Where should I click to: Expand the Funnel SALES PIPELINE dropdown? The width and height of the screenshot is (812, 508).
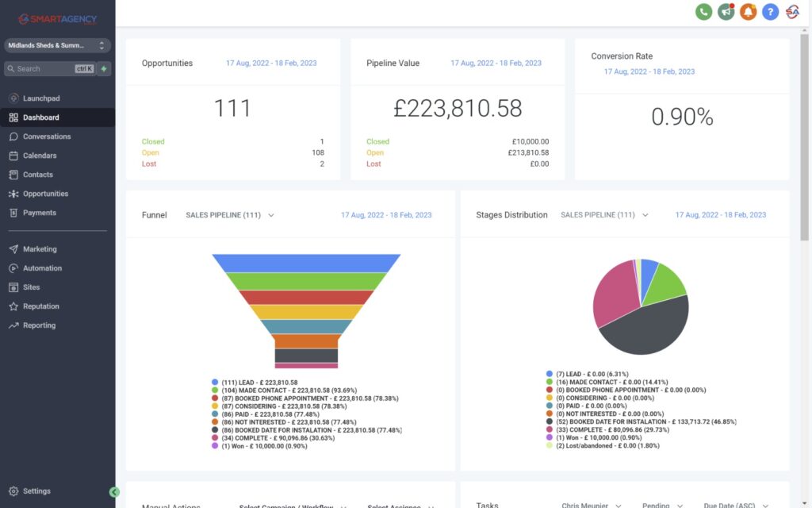[230, 215]
